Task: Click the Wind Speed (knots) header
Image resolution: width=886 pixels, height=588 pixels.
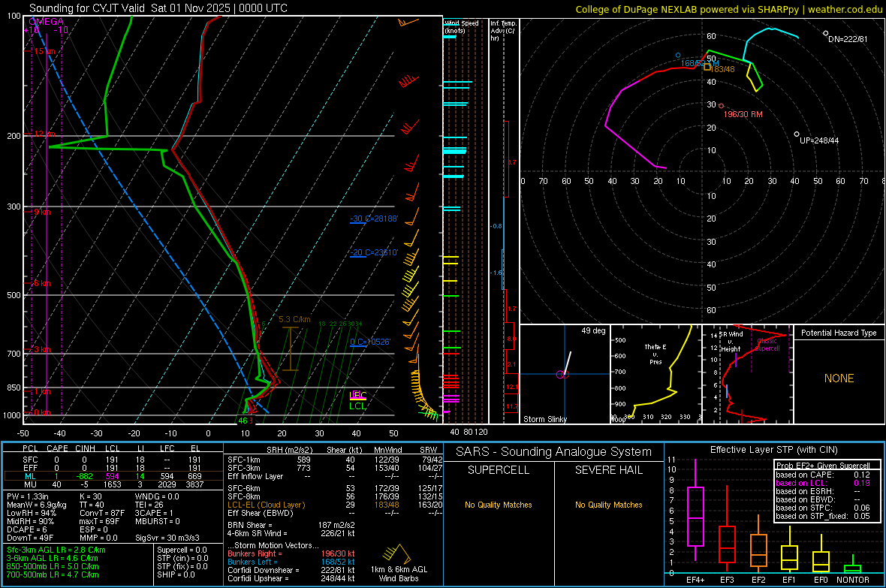Action: pyautogui.click(x=461, y=26)
